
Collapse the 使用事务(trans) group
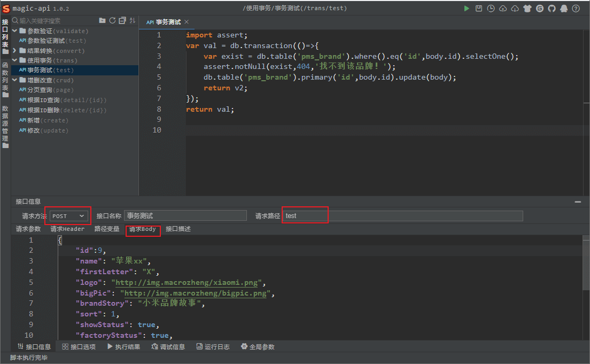pos(14,60)
